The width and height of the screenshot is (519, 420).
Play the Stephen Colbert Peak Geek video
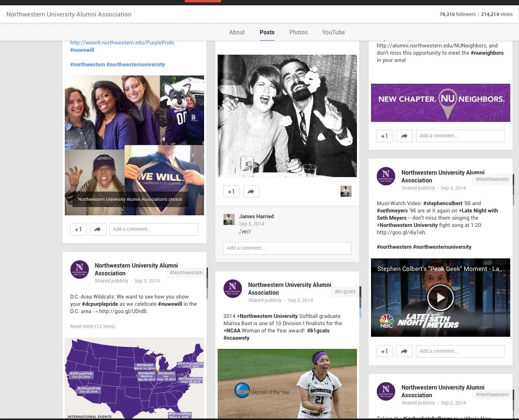[440, 298]
